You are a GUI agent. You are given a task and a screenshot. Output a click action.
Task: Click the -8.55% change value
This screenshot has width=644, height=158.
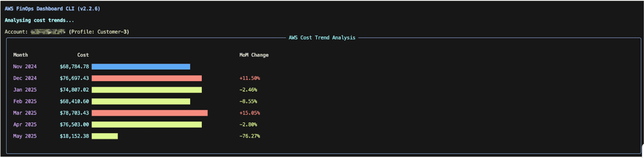(x=248, y=101)
